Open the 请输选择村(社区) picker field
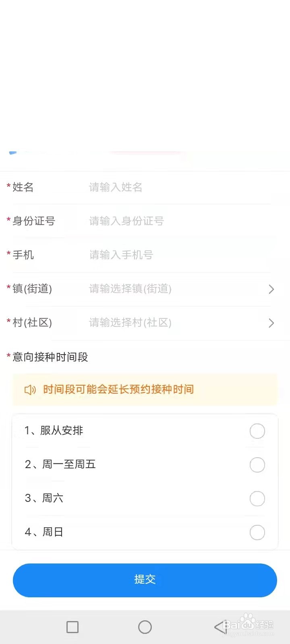Image resolution: width=290 pixels, height=644 pixels. [130, 322]
